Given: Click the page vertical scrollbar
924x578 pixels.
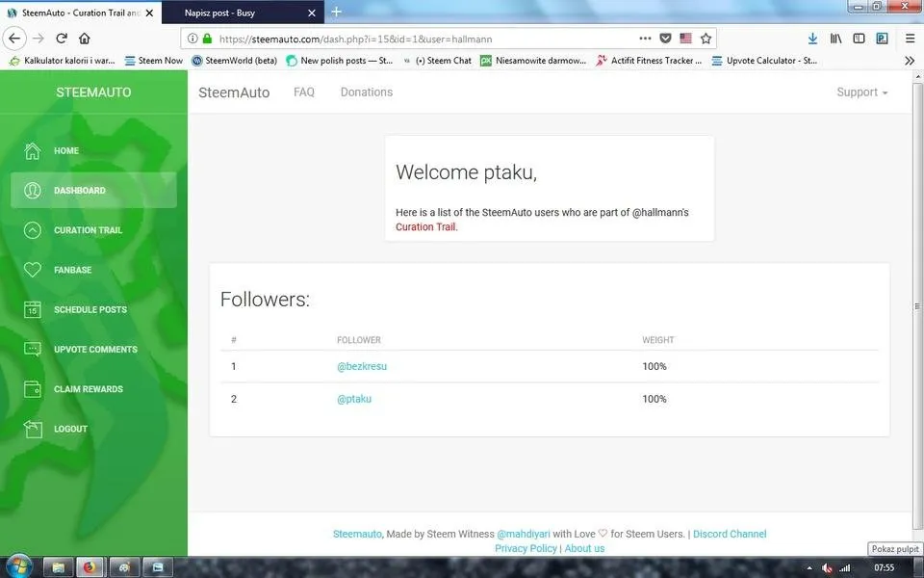Looking at the screenshot, I should point(917,306).
